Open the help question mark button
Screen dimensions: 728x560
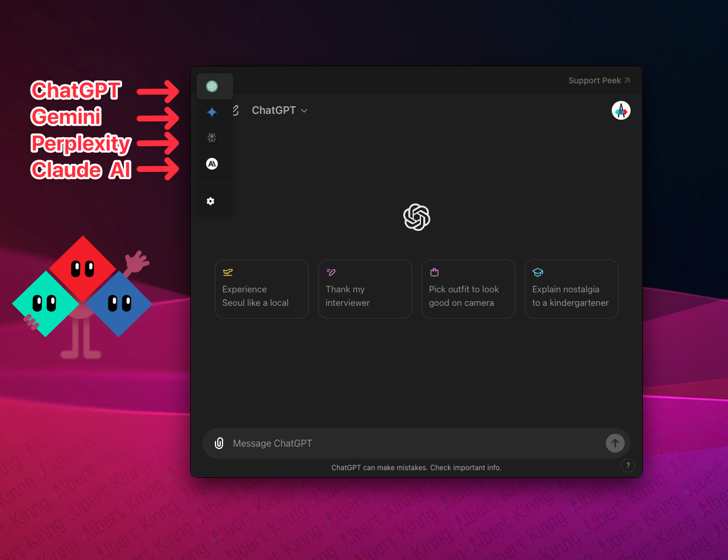(628, 465)
